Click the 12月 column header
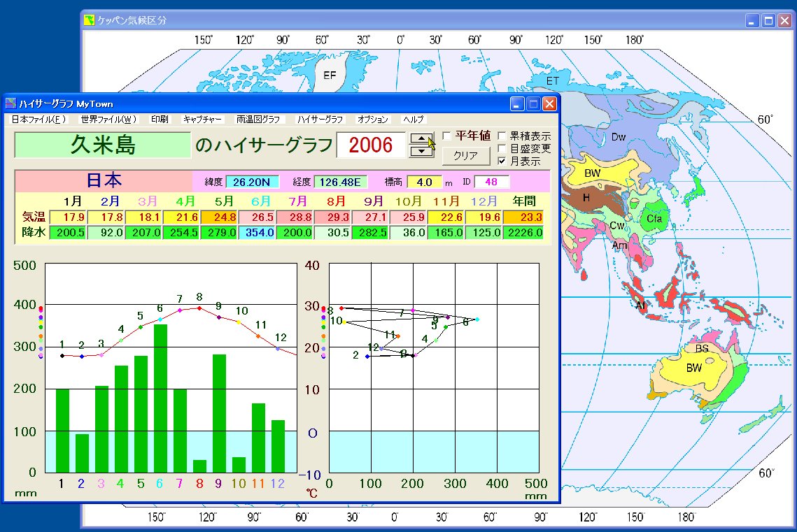 (484, 201)
